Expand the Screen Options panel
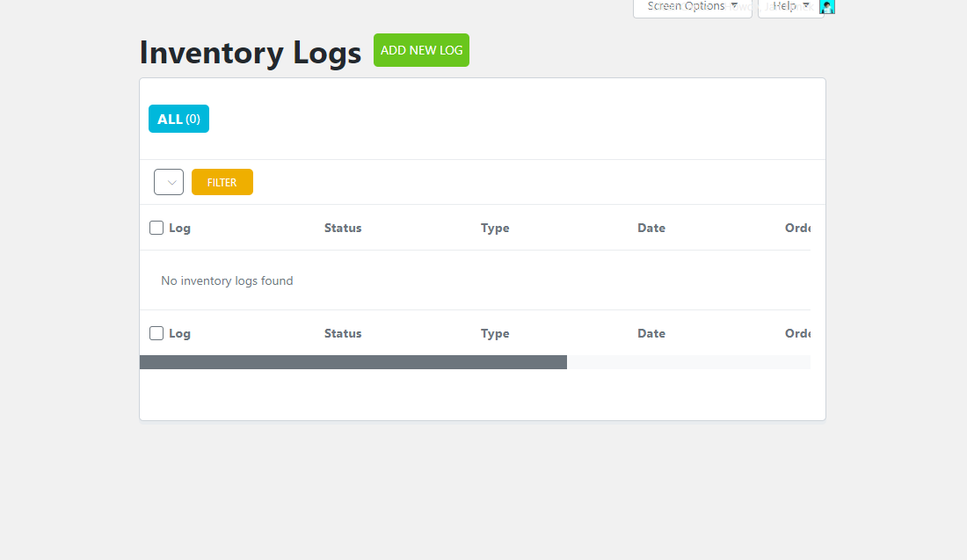 pos(693,7)
